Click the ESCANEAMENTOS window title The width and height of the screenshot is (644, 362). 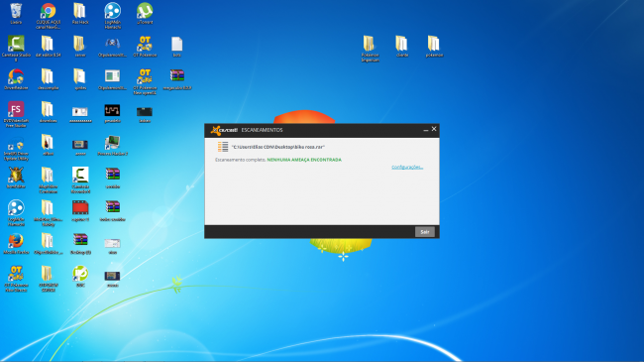262,130
